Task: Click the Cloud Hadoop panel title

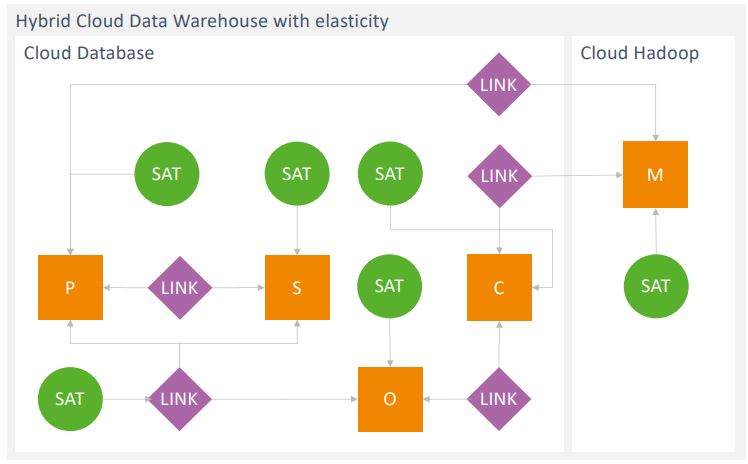Action: [x=639, y=53]
